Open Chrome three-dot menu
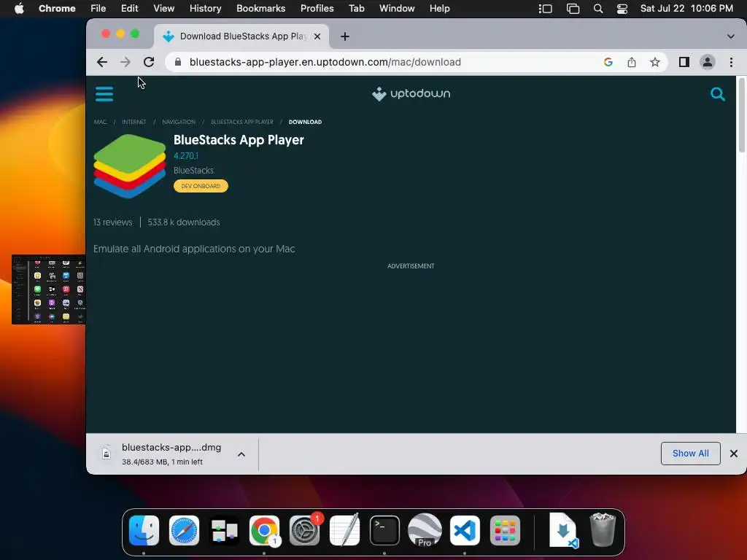747x560 pixels. point(731,62)
